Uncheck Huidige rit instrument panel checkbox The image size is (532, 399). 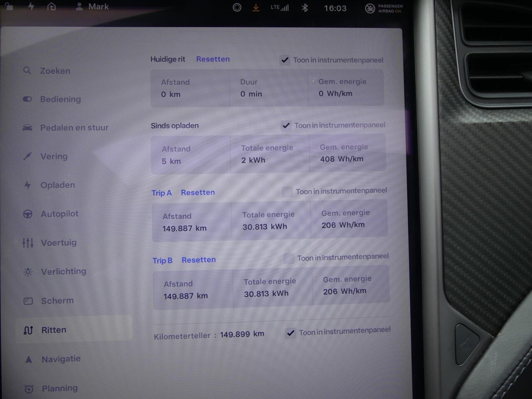pos(285,60)
